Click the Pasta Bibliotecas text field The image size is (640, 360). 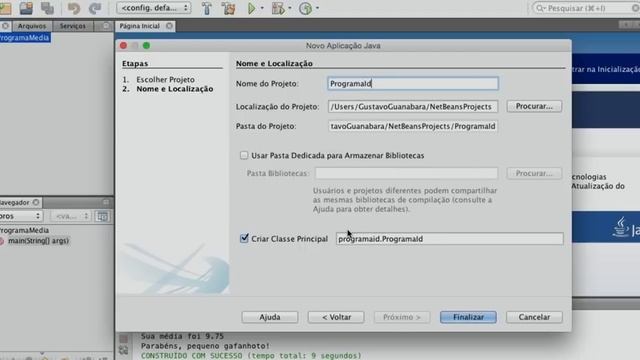click(406, 173)
